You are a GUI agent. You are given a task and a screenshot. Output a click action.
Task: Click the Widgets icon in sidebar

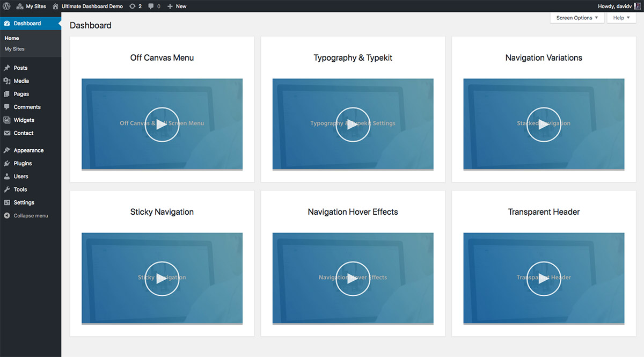pyautogui.click(x=7, y=120)
